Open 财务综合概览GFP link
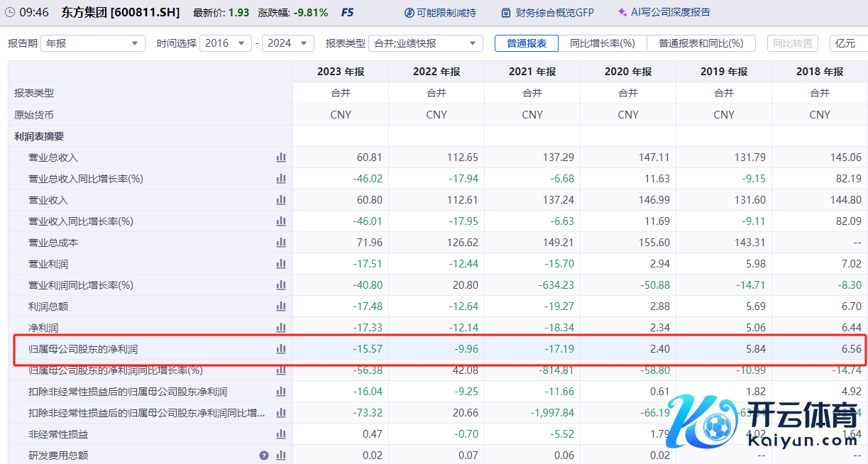The width and height of the screenshot is (868, 464). [547, 12]
